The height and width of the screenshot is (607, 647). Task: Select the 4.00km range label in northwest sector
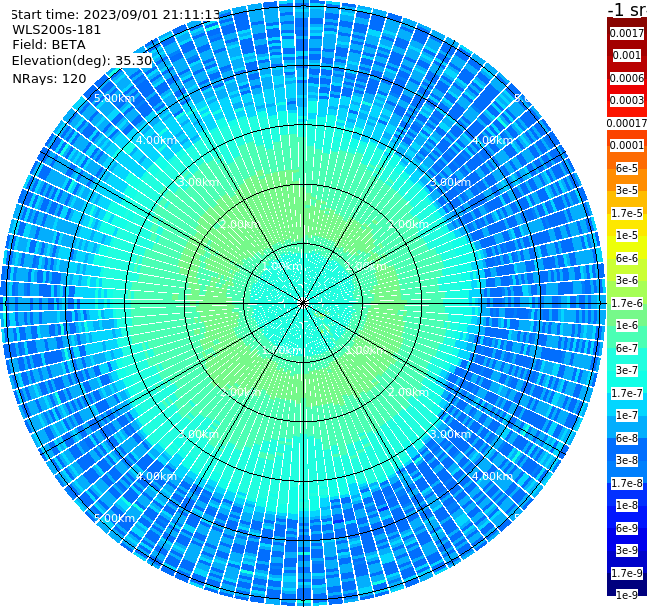tap(156, 140)
